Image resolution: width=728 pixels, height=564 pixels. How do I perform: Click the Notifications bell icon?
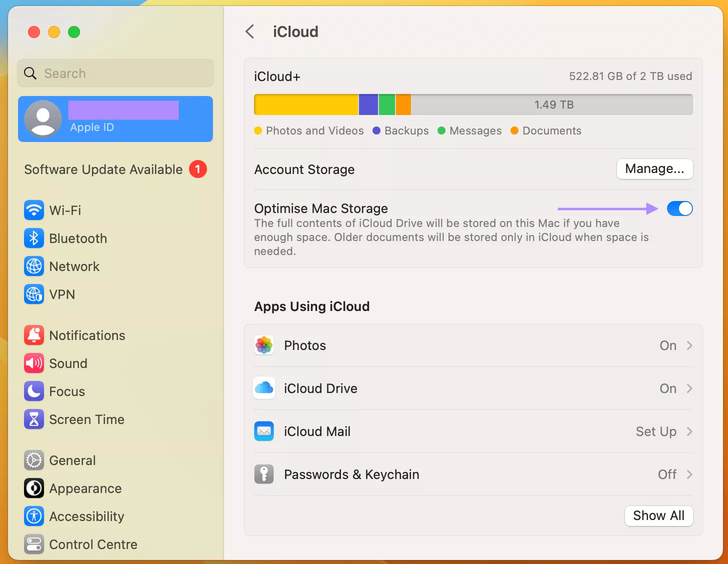click(33, 335)
